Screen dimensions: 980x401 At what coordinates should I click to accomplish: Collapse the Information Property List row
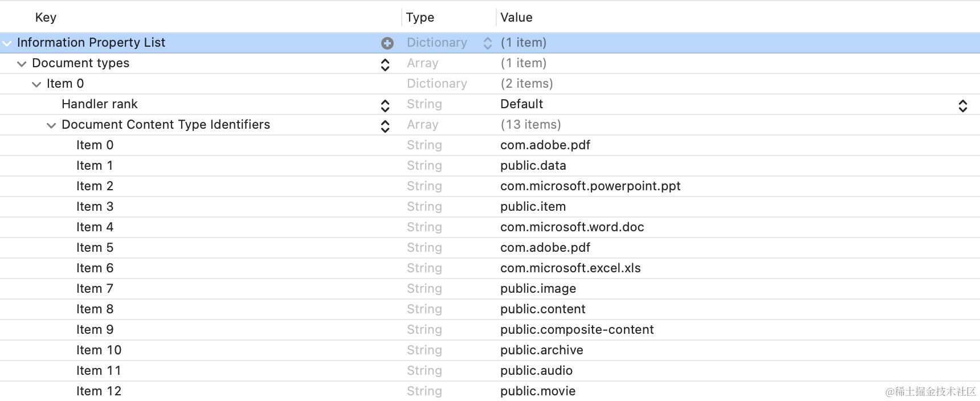tap(7, 43)
